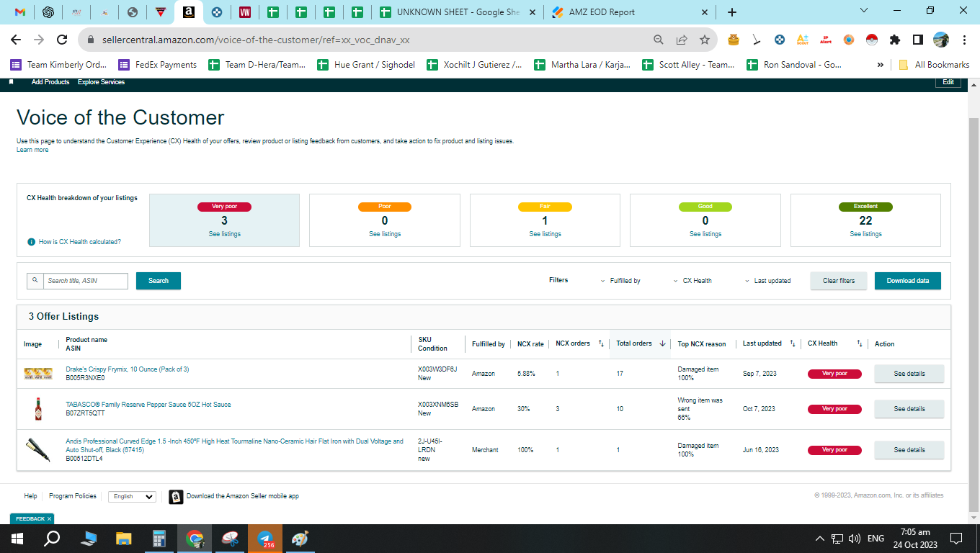
Task: Open the TABASCO Family Reserve Pepper Sauce link
Action: click(x=148, y=405)
